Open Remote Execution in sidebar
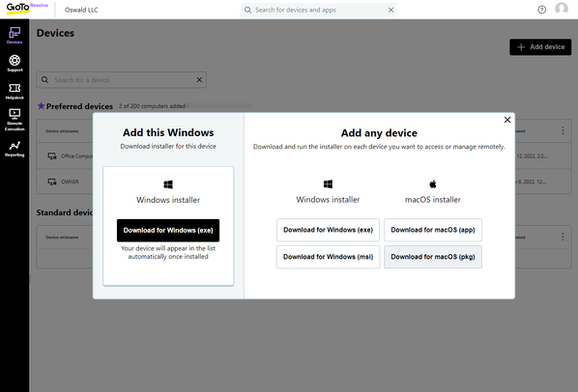Viewport: 578px width, 392px height. pos(14,120)
